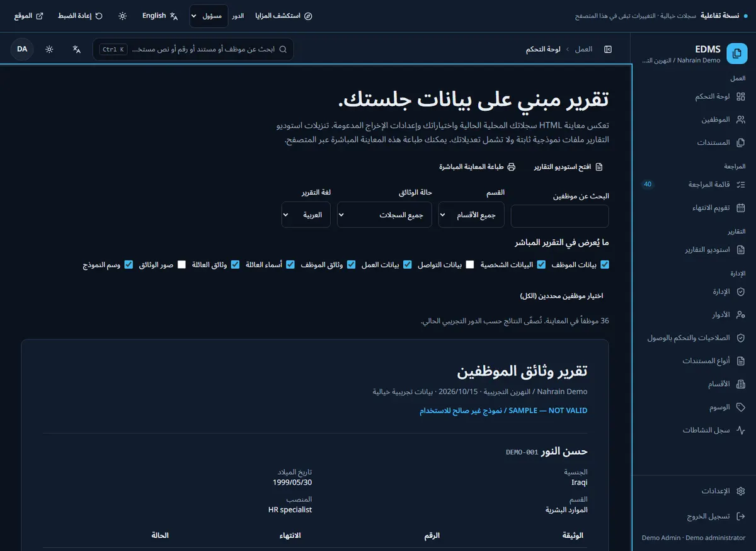756x551 pixels.
Task: Open الموقع external site link
Action: [29, 16]
